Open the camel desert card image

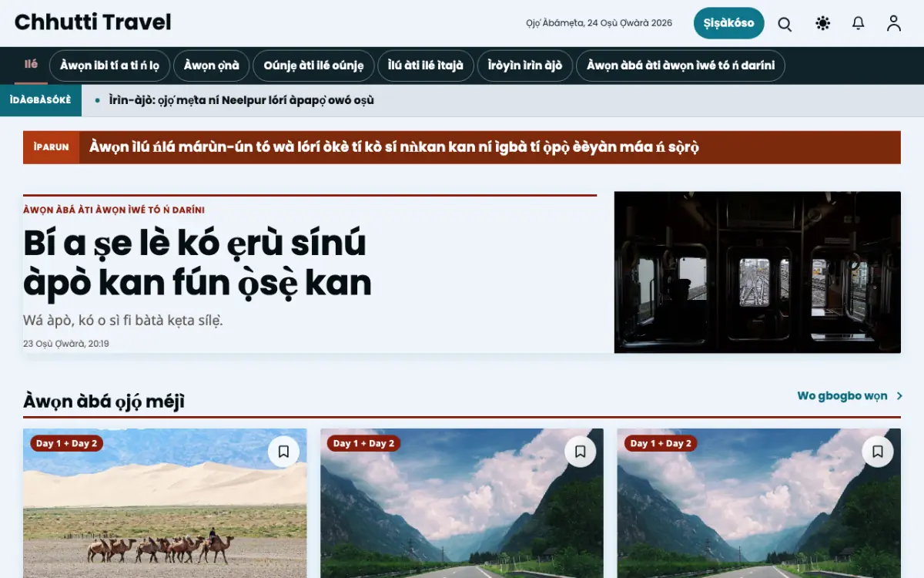click(x=165, y=503)
